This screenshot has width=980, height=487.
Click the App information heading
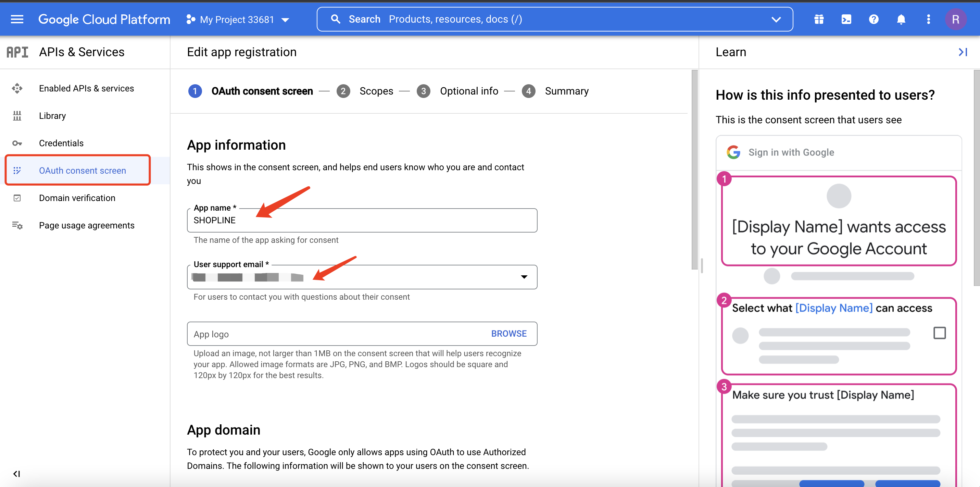click(x=236, y=145)
